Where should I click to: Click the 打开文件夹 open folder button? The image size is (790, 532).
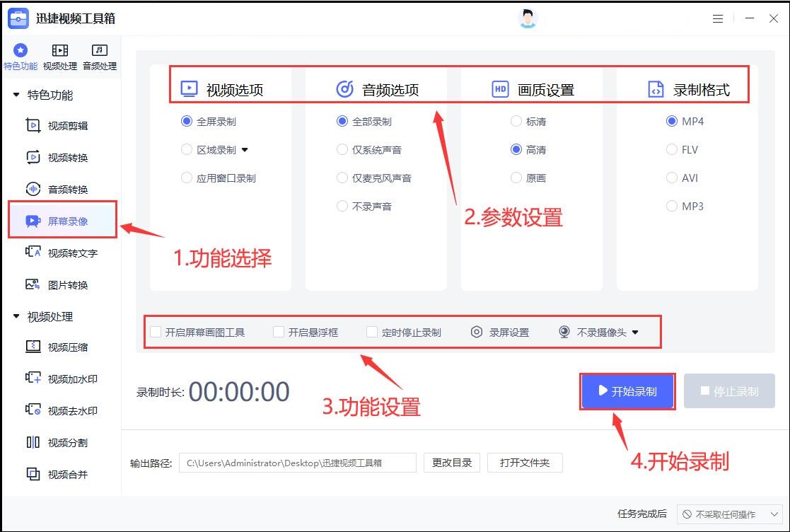tap(525, 463)
